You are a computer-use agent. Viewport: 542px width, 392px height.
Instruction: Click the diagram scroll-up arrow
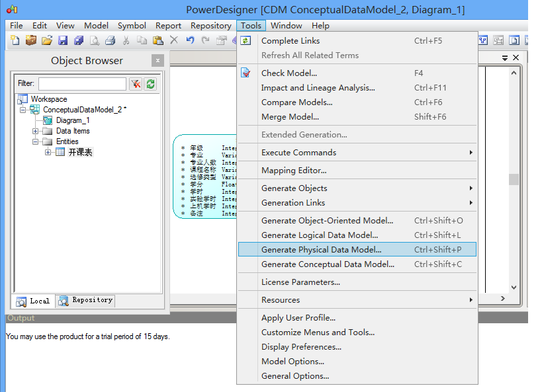pos(514,73)
